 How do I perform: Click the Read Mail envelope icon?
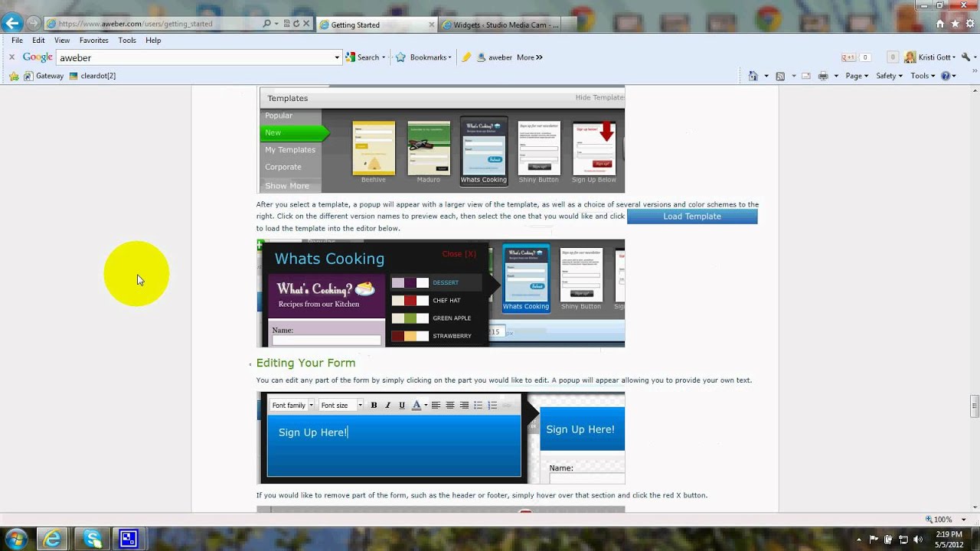tap(806, 76)
